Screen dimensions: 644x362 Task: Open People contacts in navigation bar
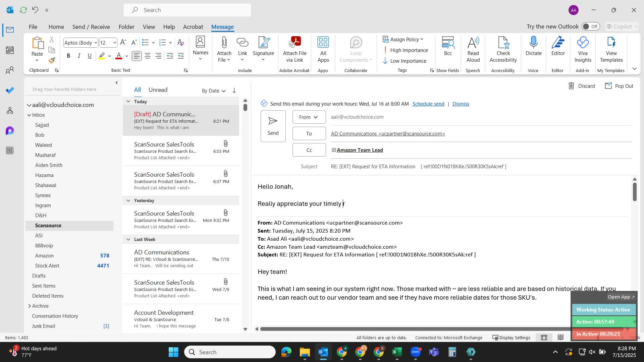point(10,70)
